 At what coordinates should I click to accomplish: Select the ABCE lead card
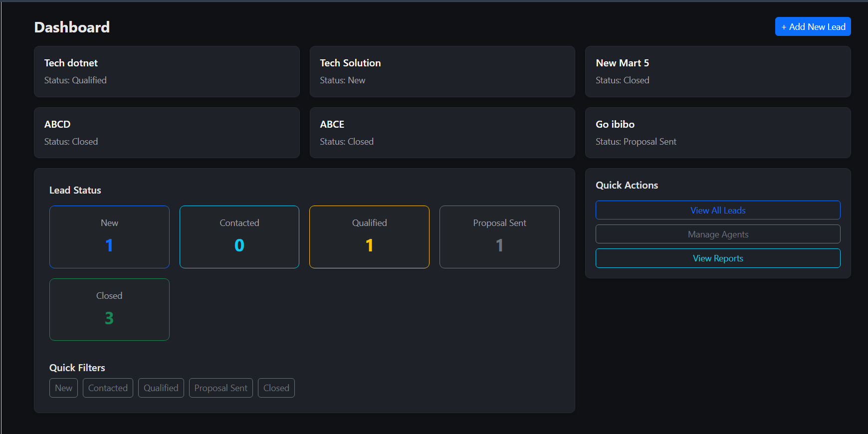click(442, 133)
